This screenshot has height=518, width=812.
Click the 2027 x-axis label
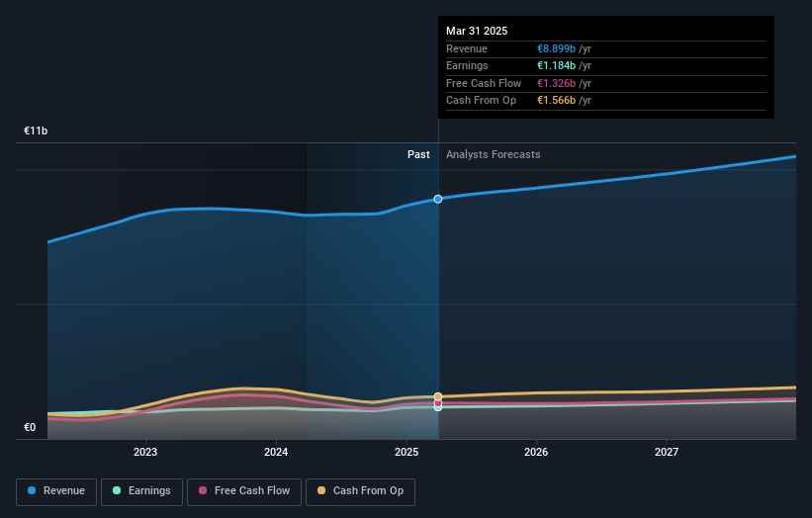tap(667, 453)
